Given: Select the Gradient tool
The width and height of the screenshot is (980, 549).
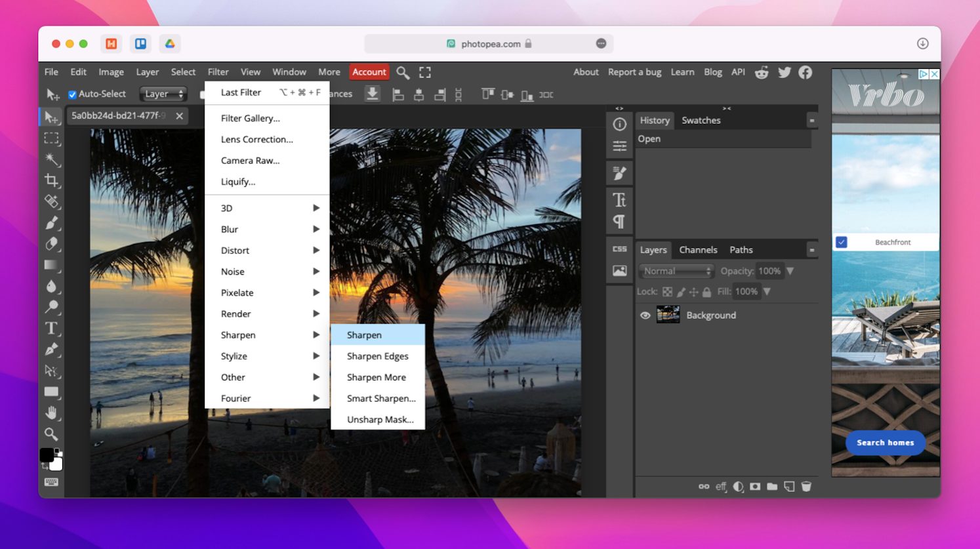Looking at the screenshot, I should [52, 265].
